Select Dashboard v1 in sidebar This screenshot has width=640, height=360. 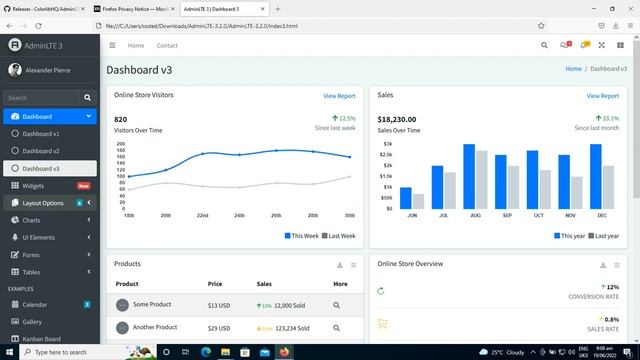(50, 133)
